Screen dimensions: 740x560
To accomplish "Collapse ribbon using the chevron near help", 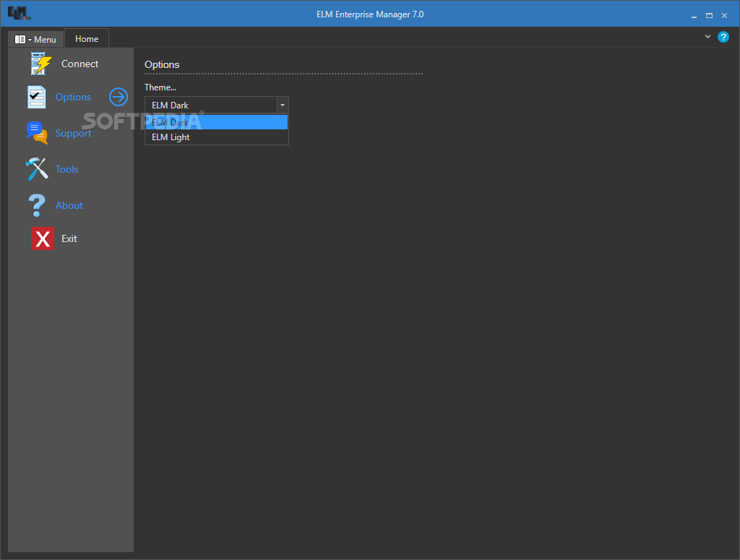I will click(x=707, y=36).
